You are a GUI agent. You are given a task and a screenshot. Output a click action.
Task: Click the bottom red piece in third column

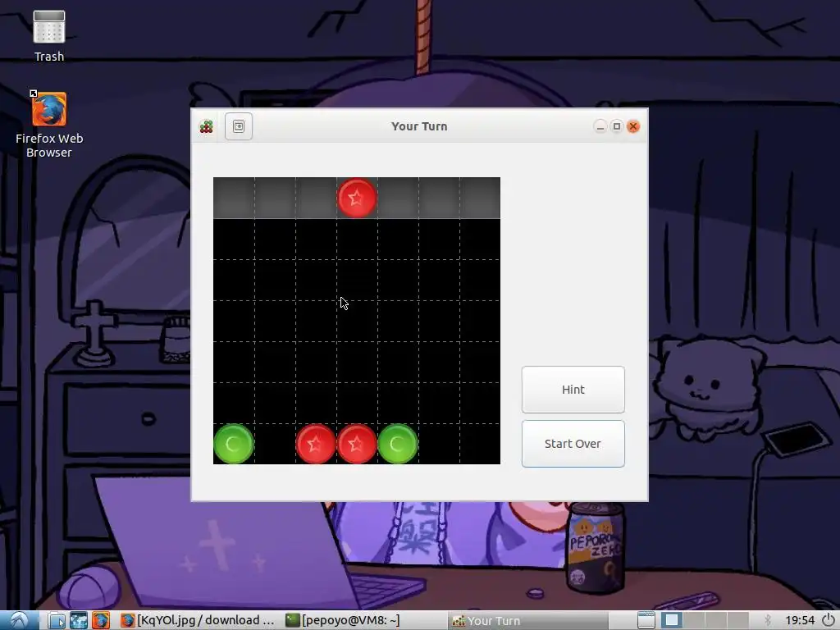pos(316,444)
